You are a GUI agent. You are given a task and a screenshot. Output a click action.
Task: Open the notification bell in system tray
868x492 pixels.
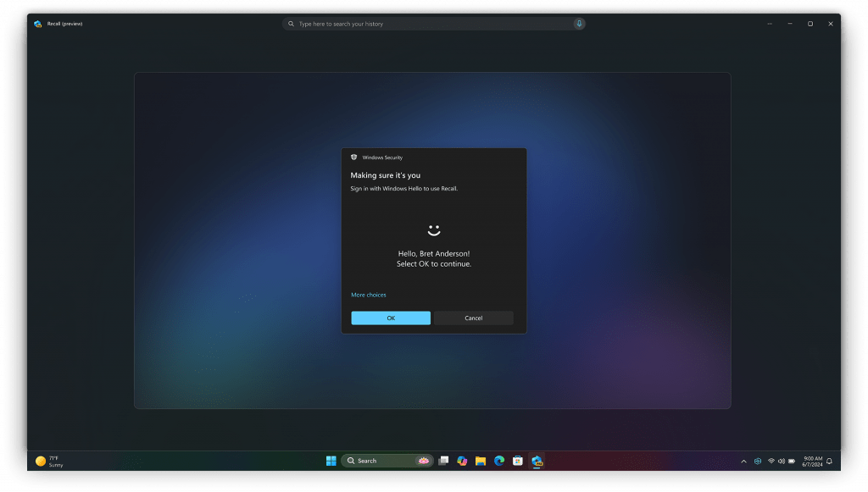829,462
